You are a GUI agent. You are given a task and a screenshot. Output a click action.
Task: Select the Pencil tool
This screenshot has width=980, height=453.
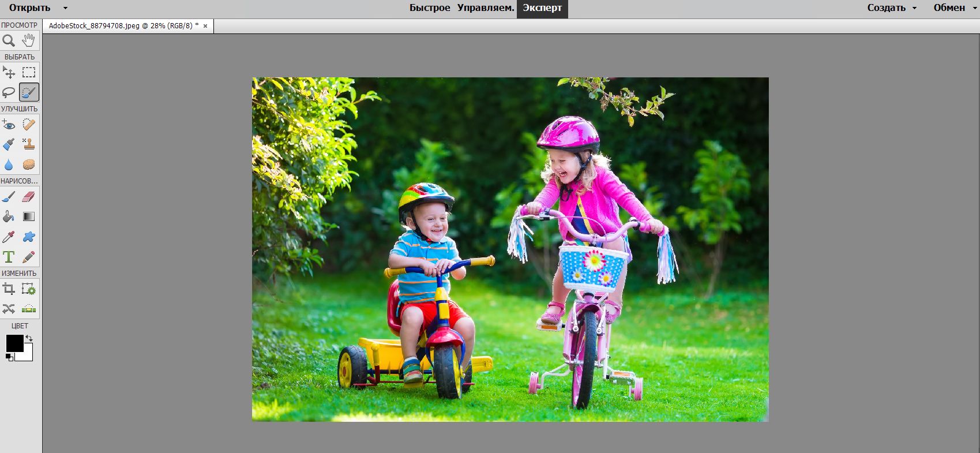pos(28,257)
